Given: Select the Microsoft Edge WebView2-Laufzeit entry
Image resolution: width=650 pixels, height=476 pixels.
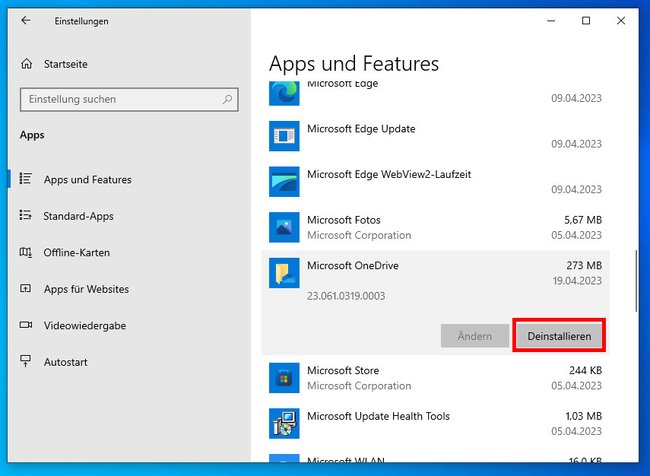Looking at the screenshot, I should coord(435,182).
